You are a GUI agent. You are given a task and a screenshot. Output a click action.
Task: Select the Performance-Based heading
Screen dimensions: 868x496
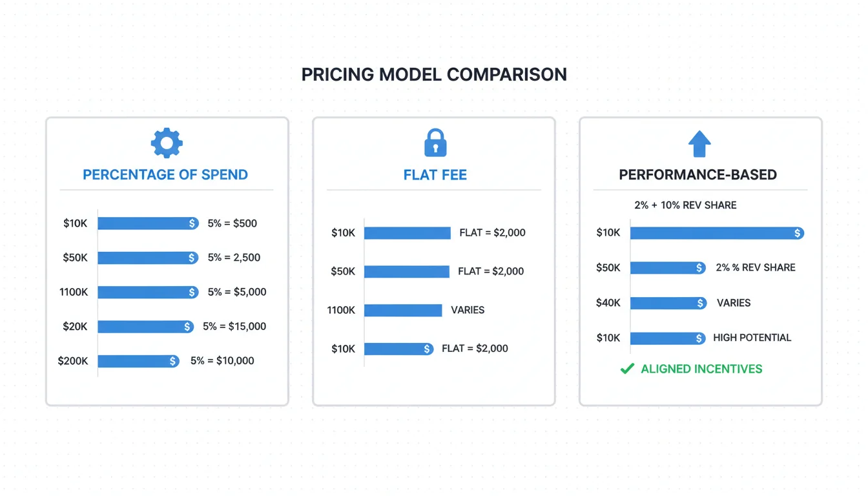click(x=697, y=174)
